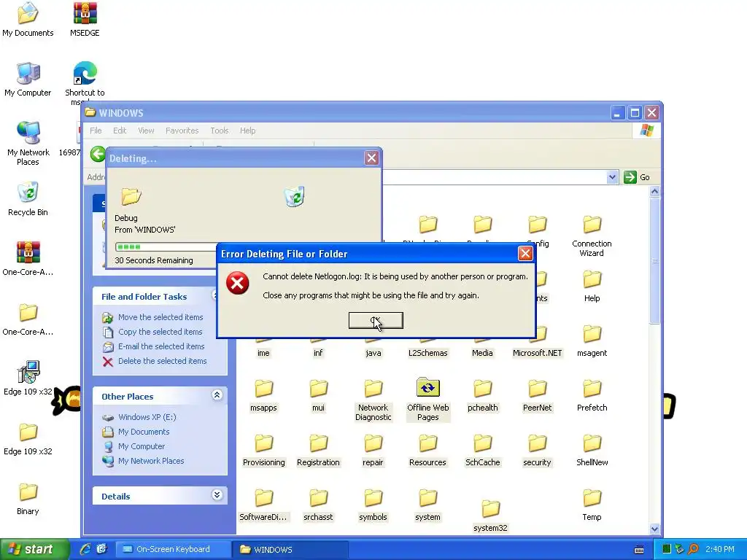
Task: Select the Network Diagnostic folder
Action: point(373,400)
